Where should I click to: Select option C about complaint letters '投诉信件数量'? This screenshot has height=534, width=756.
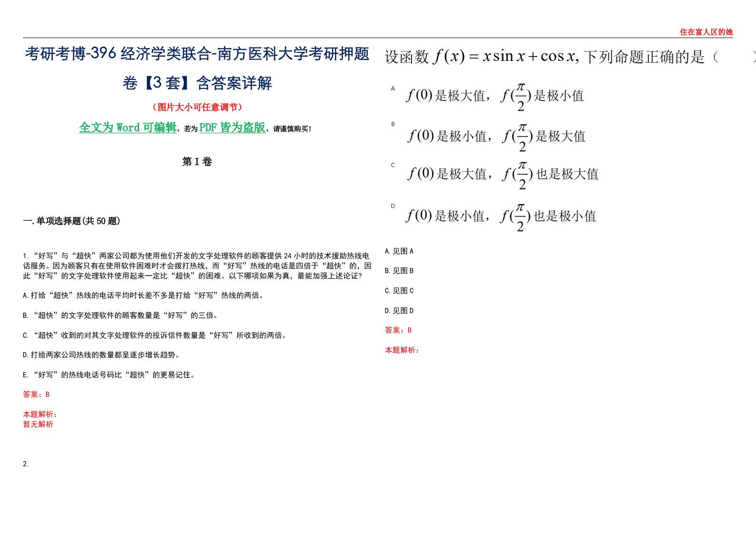click(x=155, y=335)
